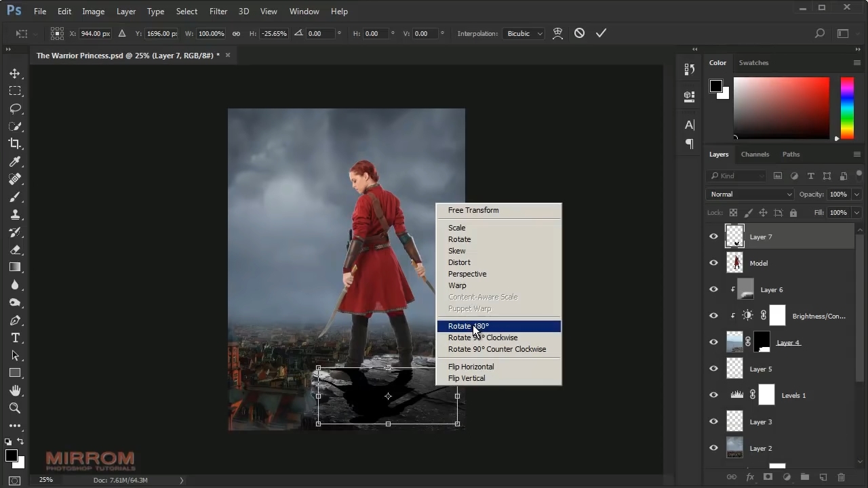Toggle the maintain aspect ratio link
This screenshot has height=488, width=868.
(236, 33)
